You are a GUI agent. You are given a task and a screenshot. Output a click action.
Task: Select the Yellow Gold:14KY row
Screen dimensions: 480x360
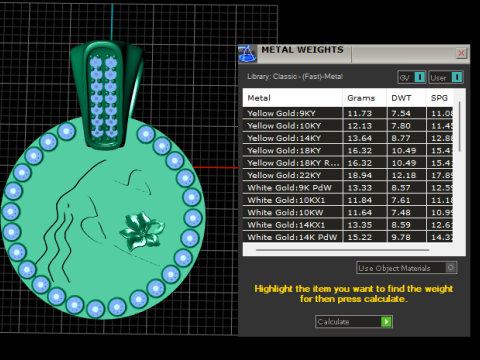348,138
